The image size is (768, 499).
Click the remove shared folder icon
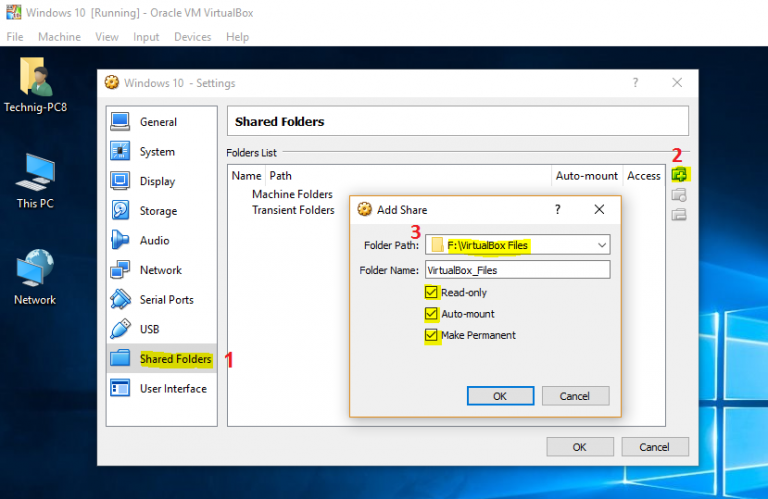(679, 214)
